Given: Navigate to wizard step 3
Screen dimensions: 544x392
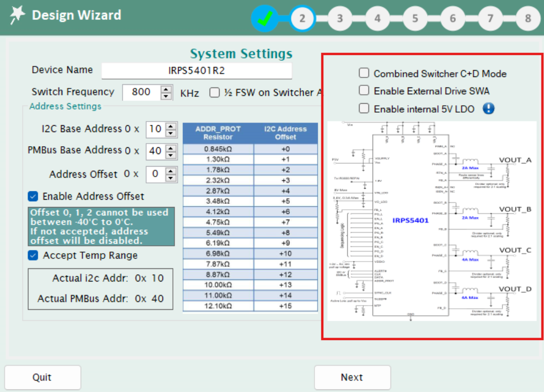Looking at the screenshot, I should [x=340, y=17].
